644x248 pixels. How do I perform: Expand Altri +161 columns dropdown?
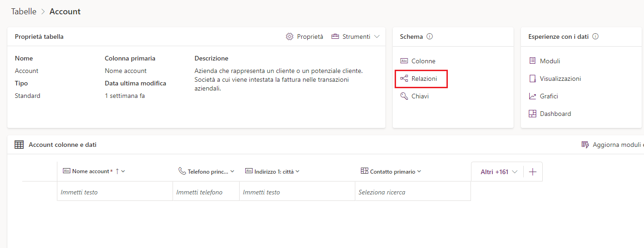499,172
